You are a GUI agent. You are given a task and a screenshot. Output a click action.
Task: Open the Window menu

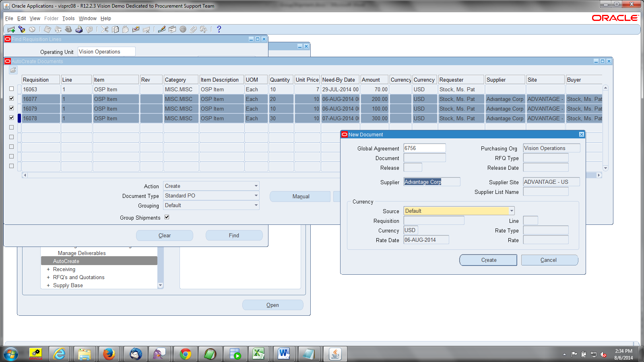point(88,19)
